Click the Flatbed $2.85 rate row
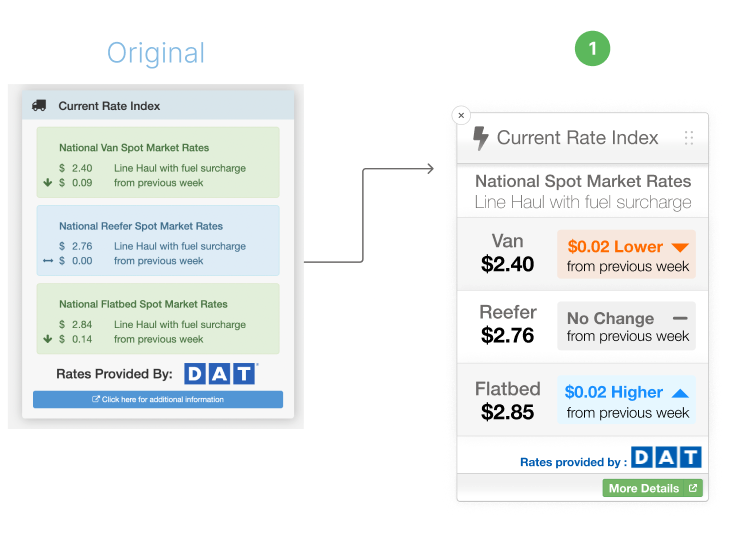 click(582, 400)
